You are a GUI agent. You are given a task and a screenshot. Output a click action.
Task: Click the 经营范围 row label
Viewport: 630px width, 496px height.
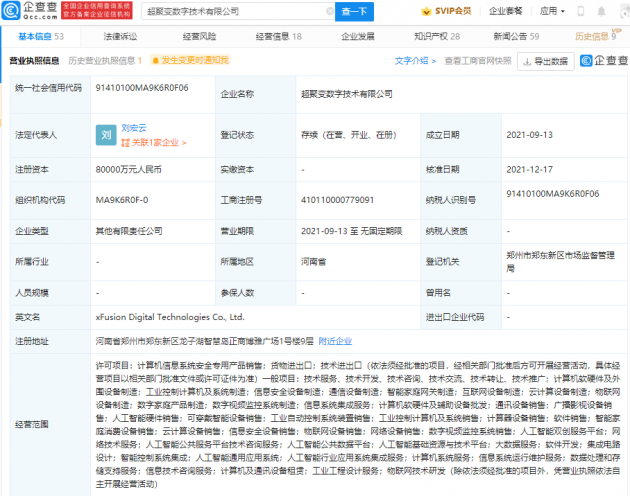(x=32, y=424)
